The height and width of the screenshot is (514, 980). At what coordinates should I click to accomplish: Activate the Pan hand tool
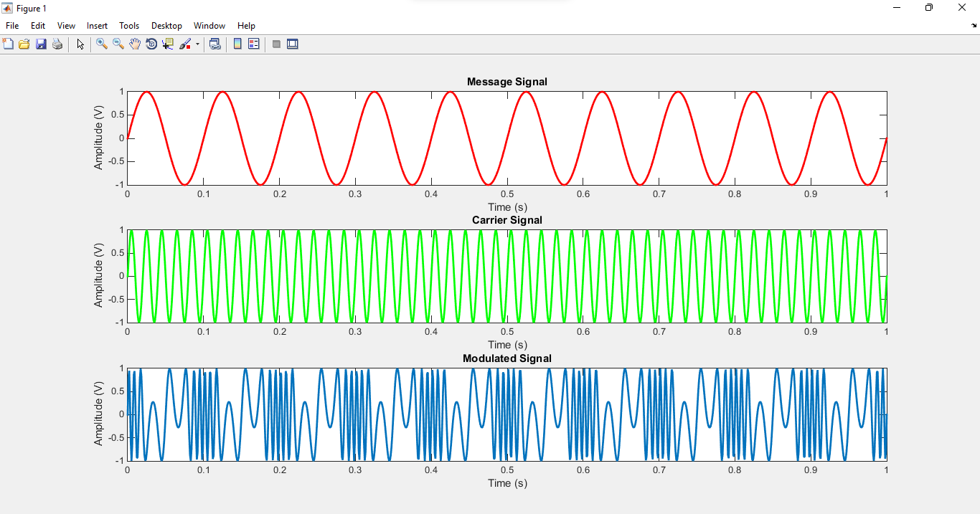(135, 44)
